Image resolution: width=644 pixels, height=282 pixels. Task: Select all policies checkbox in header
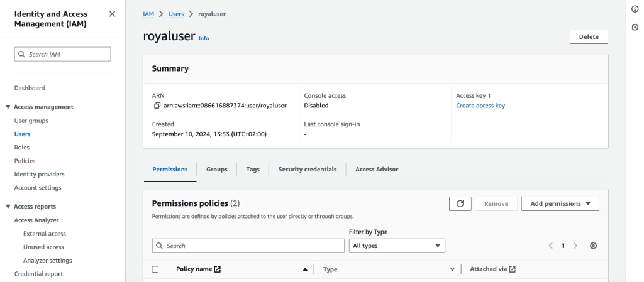coord(155,269)
